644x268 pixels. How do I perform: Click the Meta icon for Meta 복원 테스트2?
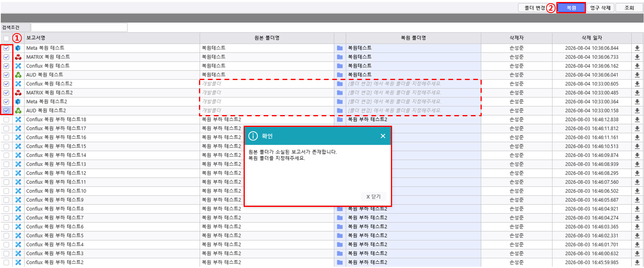point(18,102)
